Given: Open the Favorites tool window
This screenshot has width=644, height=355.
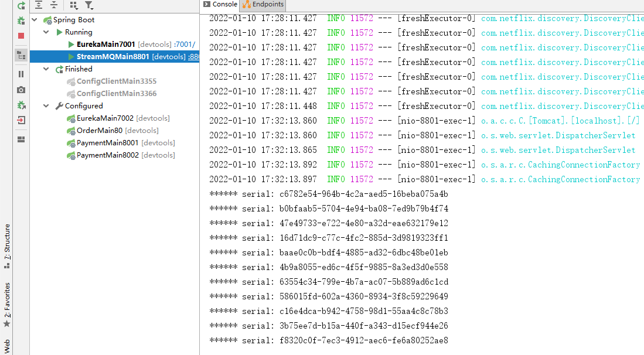Looking at the screenshot, I should 6,305.
